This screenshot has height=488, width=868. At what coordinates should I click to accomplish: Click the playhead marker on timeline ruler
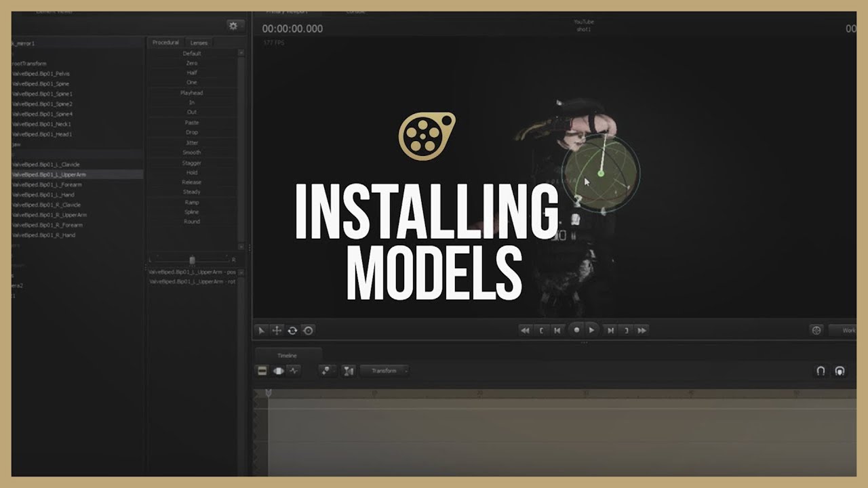[269, 393]
